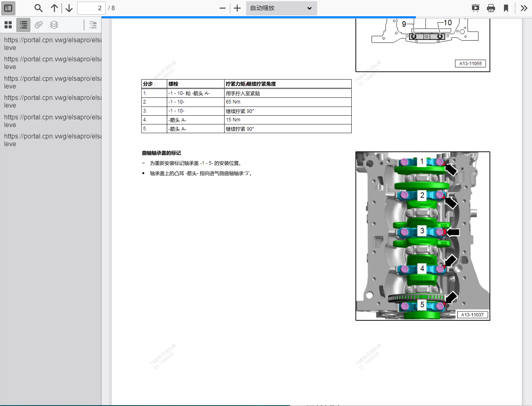The image size is (532, 406).
Task: Zoom out with the minus button
Action: pyautogui.click(x=222, y=8)
